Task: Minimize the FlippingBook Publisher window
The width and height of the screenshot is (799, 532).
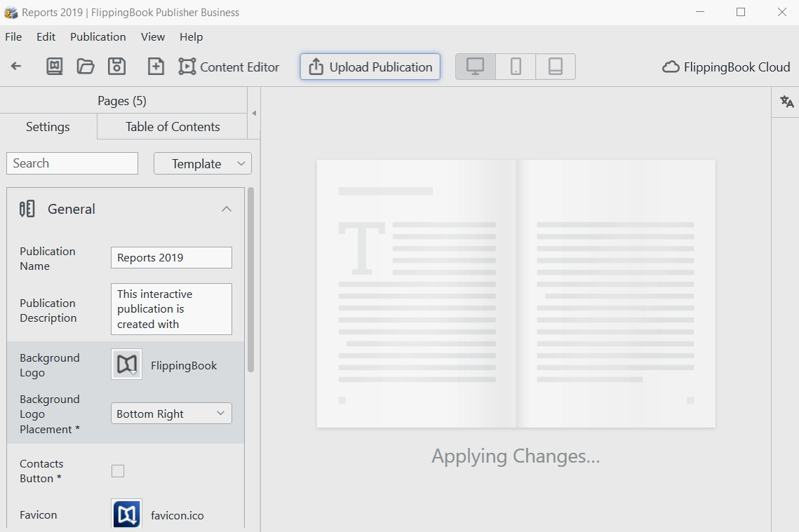Action: 700,12
